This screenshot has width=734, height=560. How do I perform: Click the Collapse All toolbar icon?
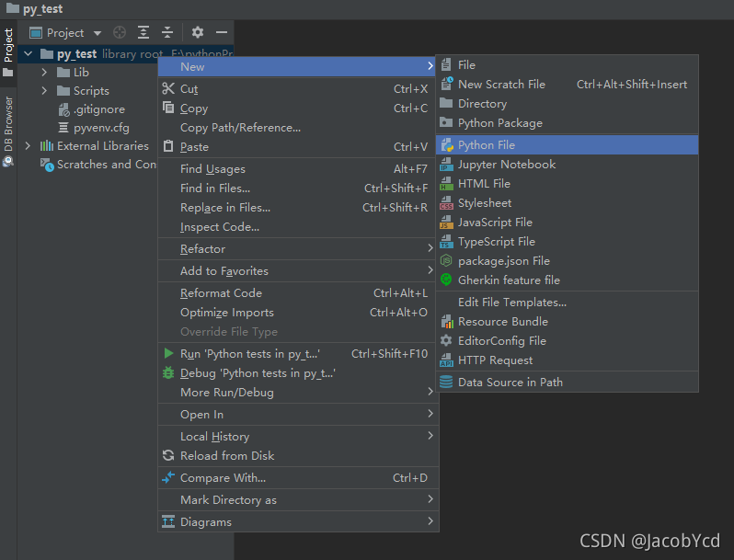click(167, 32)
